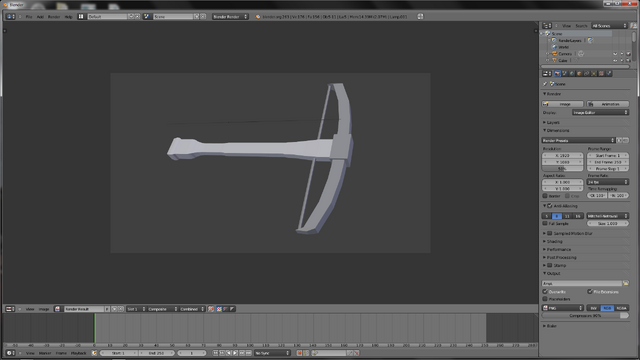640x360 pixels.
Task: Open the All Scenes display dropdown
Action: (x=609, y=26)
